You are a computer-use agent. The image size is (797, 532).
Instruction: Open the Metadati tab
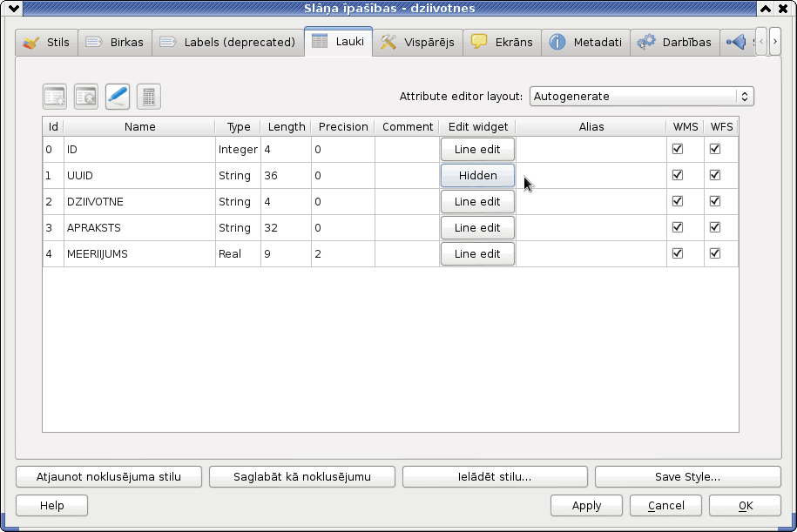(x=586, y=42)
